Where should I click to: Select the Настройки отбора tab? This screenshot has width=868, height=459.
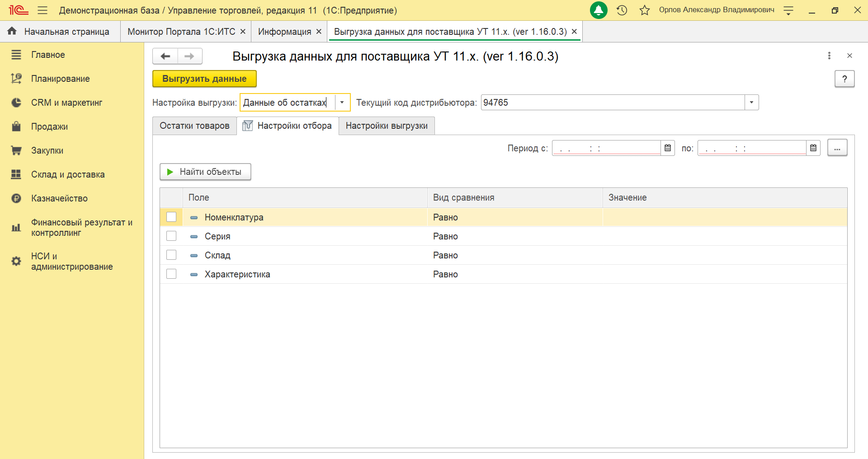click(x=288, y=126)
